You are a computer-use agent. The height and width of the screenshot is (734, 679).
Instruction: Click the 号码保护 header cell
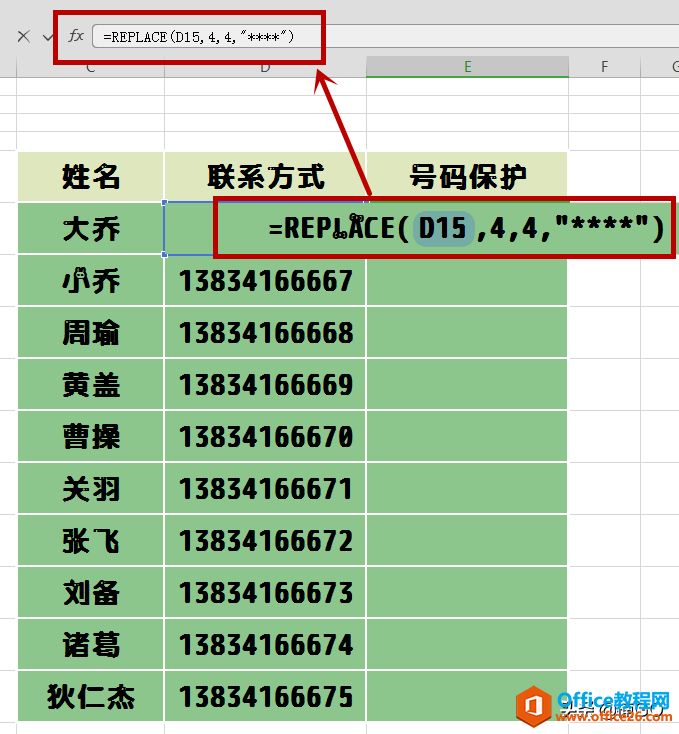pyautogui.click(x=467, y=176)
